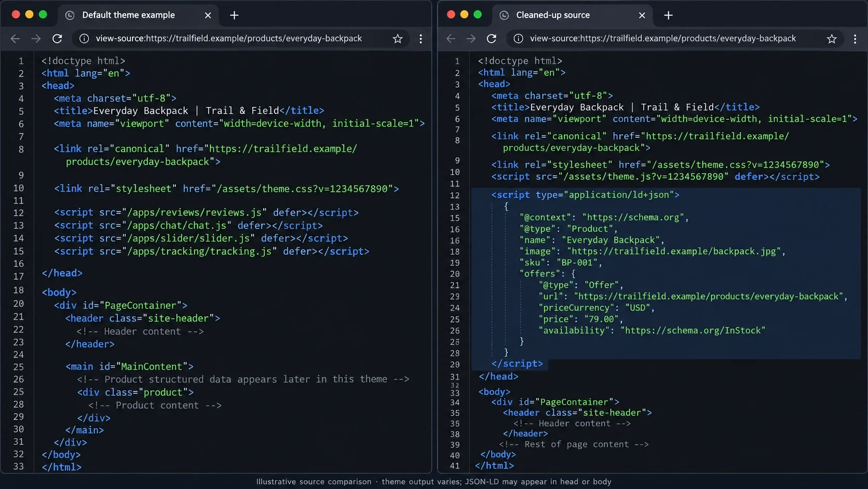
Task: Click address bar URL in Cleaned-up source window
Action: (663, 38)
